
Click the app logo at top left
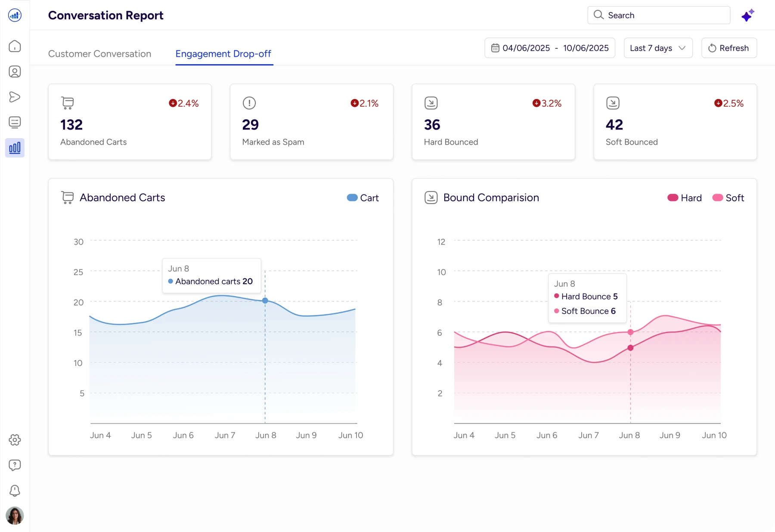15,15
